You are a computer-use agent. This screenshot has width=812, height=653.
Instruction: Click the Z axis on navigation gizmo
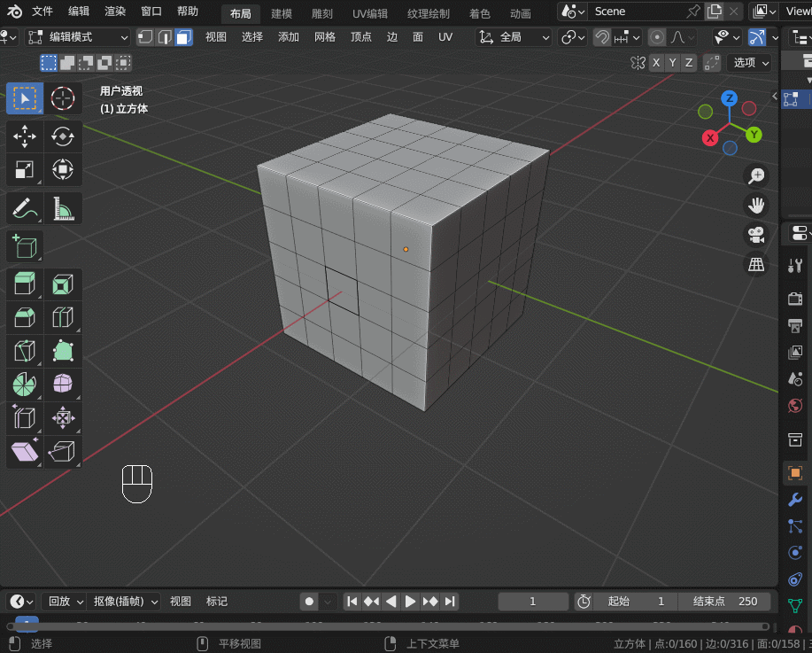click(x=730, y=98)
